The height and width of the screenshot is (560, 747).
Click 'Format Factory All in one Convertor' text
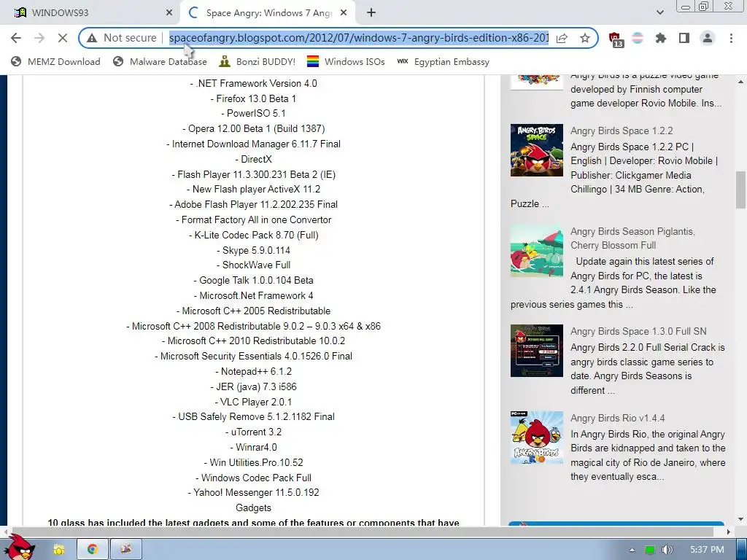(x=256, y=219)
